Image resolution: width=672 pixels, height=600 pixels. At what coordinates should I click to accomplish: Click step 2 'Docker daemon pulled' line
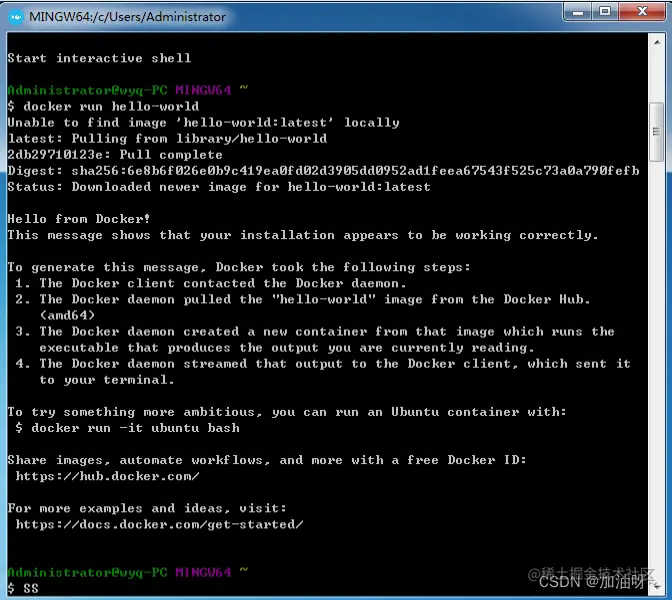tap(303, 299)
